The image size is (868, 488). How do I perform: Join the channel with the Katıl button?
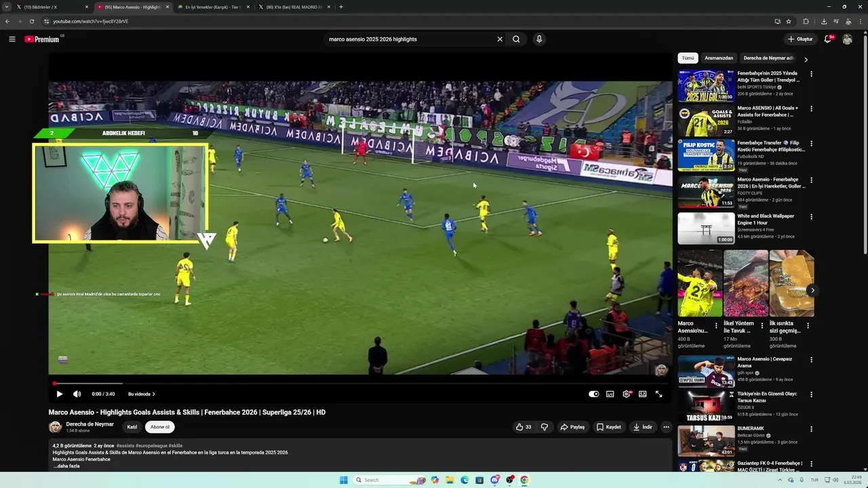pos(132,427)
